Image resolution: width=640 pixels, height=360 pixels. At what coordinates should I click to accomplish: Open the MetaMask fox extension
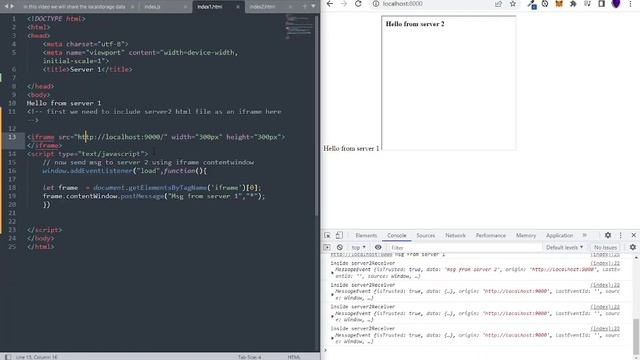(559, 4)
